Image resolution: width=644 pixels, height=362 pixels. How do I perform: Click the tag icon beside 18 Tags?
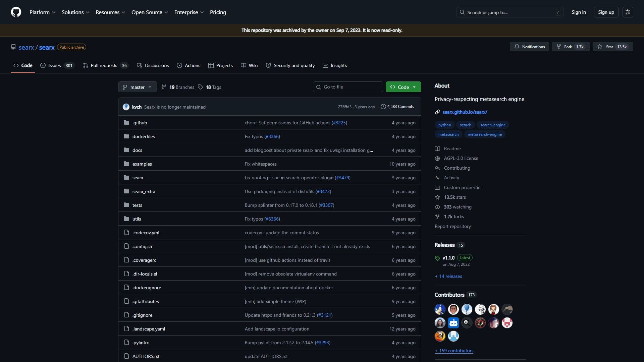pyautogui.click(x=200, y=87)
